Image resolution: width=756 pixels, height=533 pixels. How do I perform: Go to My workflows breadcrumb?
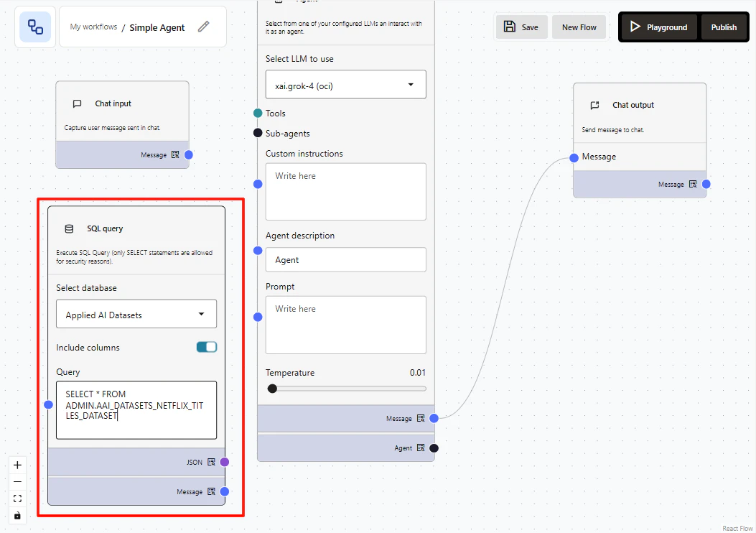pos(93,27)
